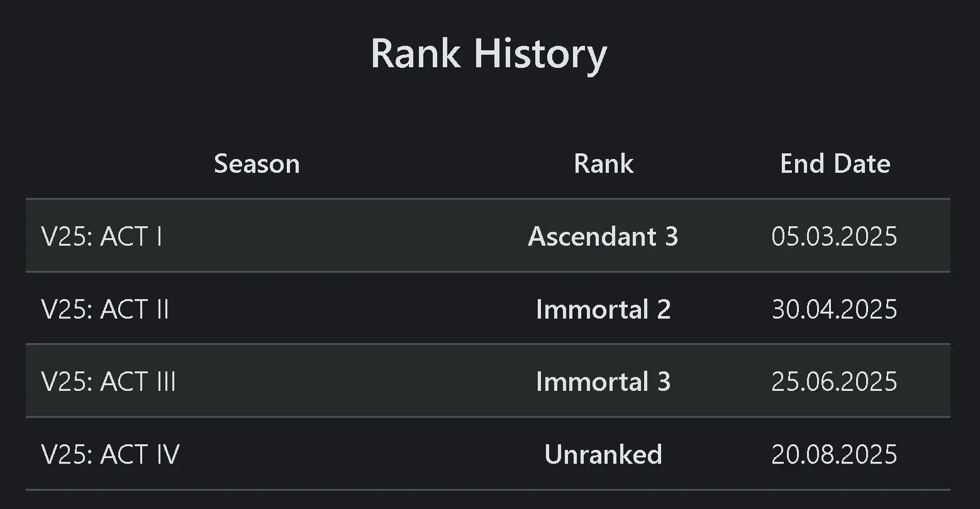This screenshot has height=509, width=980.
Task: Select the V25: ACT I season cell
Action: point(102,237)
